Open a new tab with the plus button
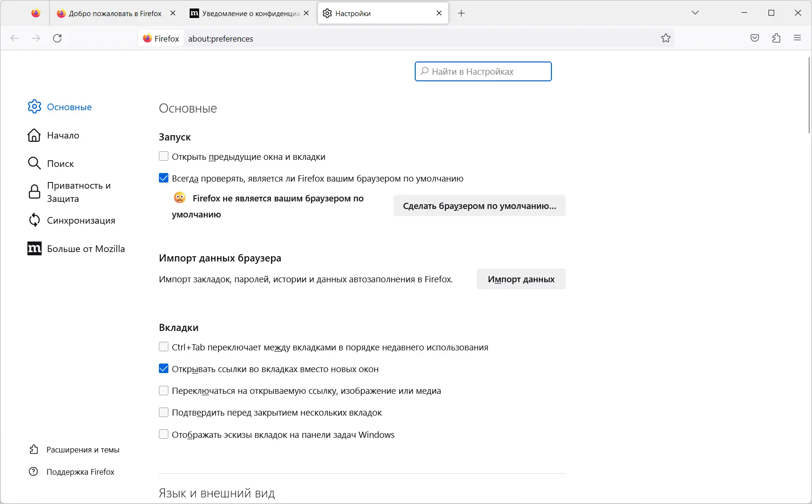 [462, 13]
